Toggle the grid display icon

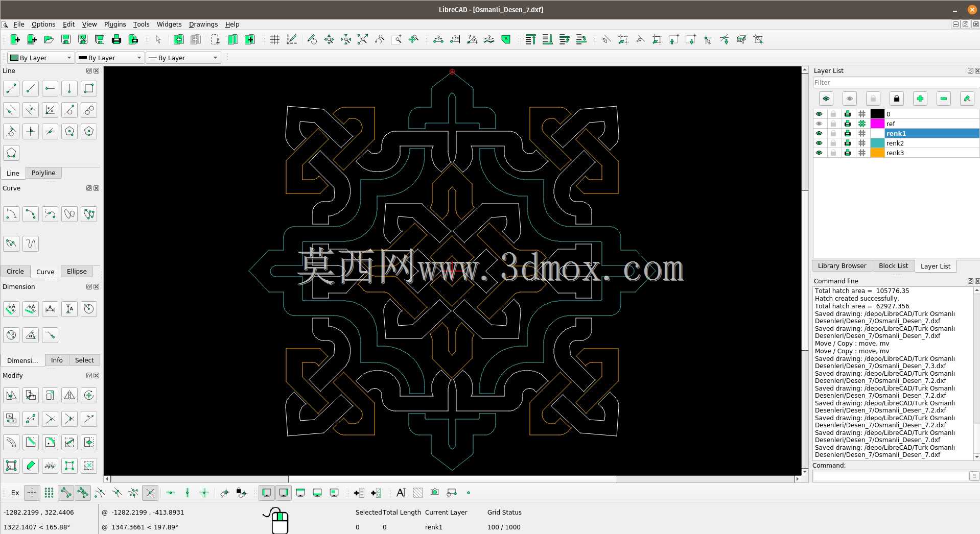[274, 39]
